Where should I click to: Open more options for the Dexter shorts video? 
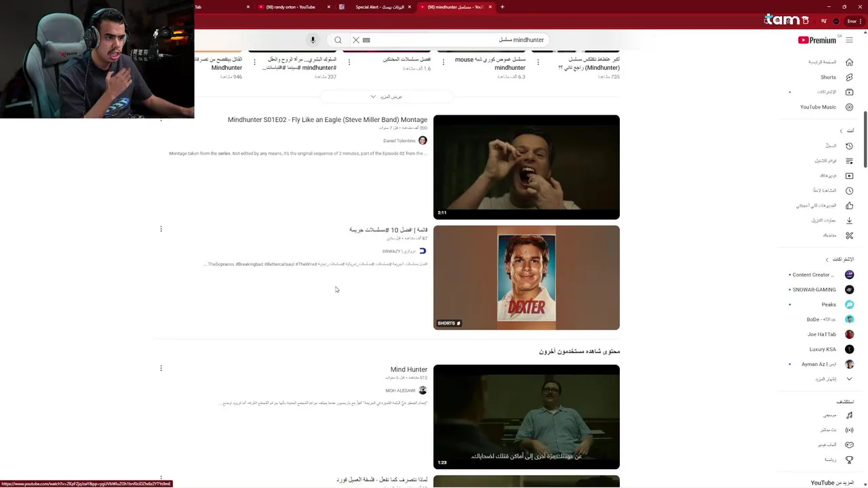click(x=161, y=229)
